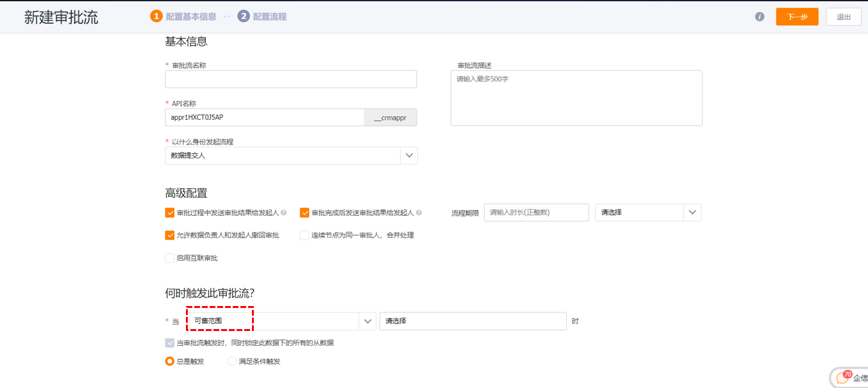Expand the 可售范围 object dropdown

(x=367, y=321)
